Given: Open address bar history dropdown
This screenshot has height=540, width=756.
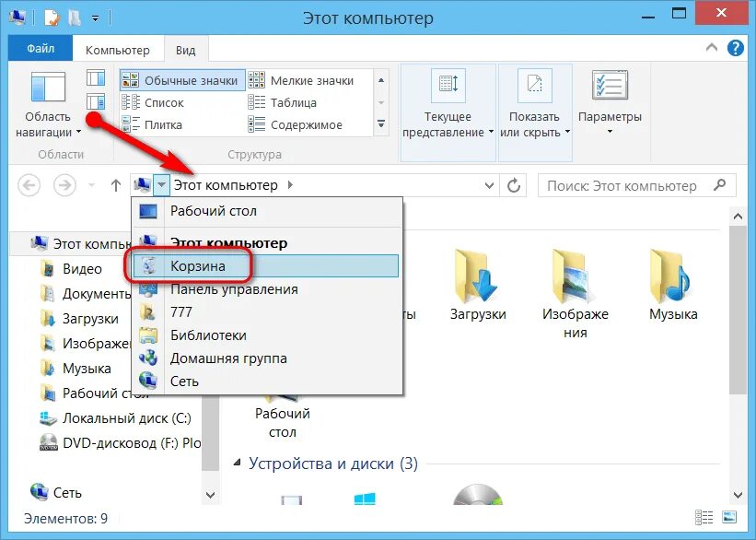Looking at the screenshot, I should point(489,185).
